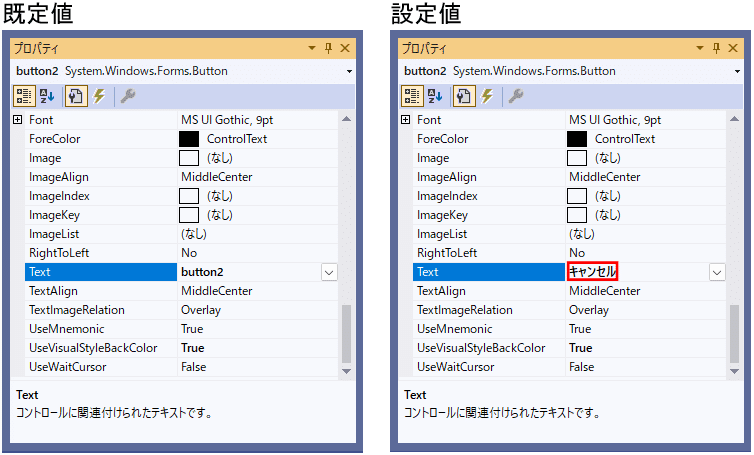Show Events lightning icon in right panel
Image resolution: width=754 pixels, height=455 pixels.
pos(487,96)
